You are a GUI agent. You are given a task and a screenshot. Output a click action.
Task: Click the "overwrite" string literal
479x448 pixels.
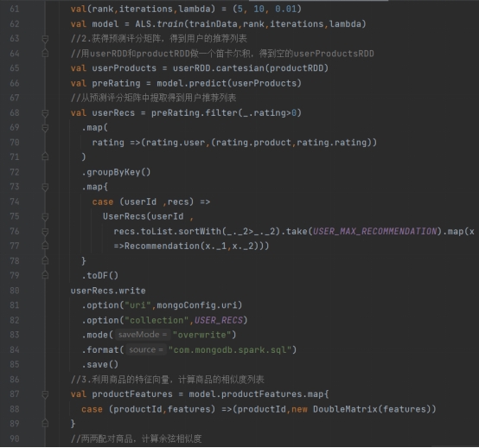coord(202,335)
